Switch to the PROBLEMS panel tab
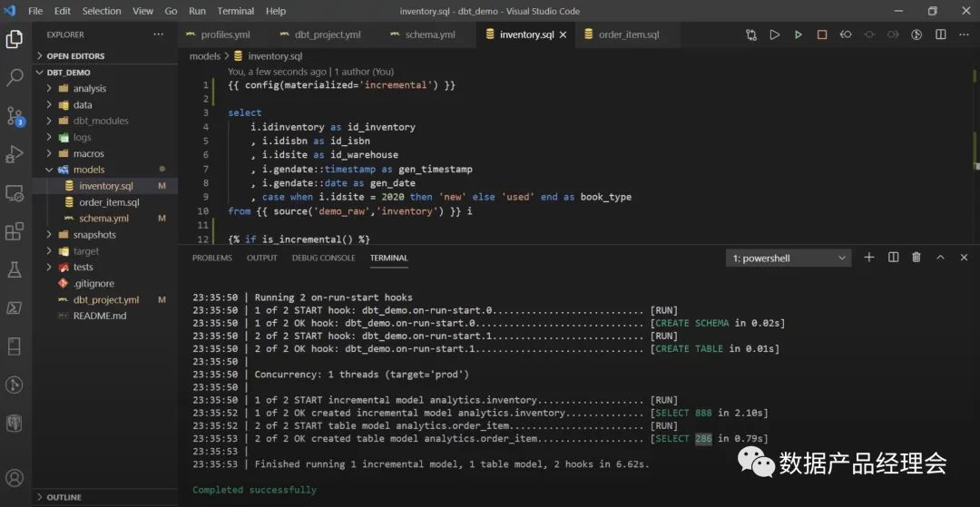The height and width of the screenshot is (507, 980). (211, 258)
